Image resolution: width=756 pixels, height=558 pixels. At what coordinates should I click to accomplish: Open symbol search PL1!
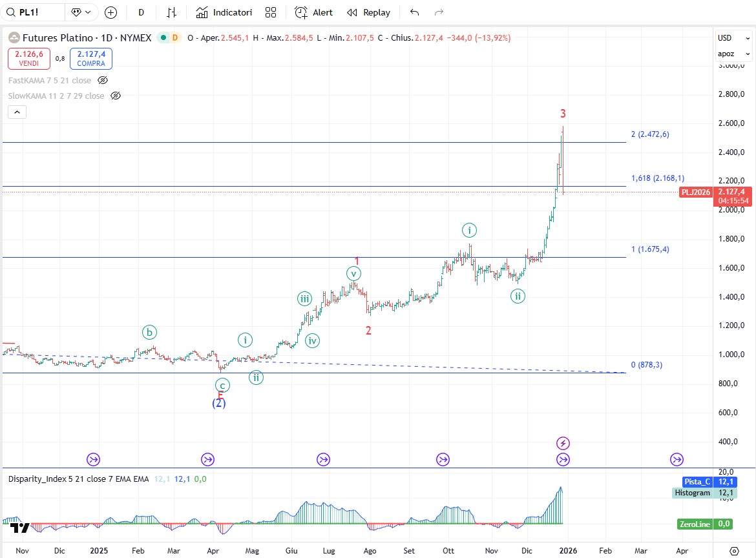click(x=33, y=12)
